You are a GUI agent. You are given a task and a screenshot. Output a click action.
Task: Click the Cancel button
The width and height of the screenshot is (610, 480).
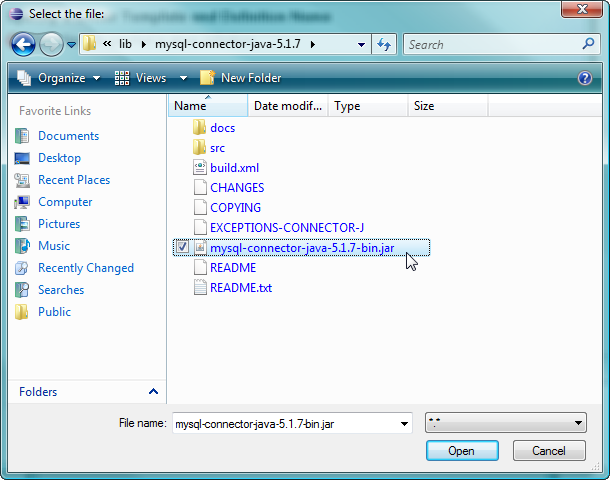click(549, 451)
